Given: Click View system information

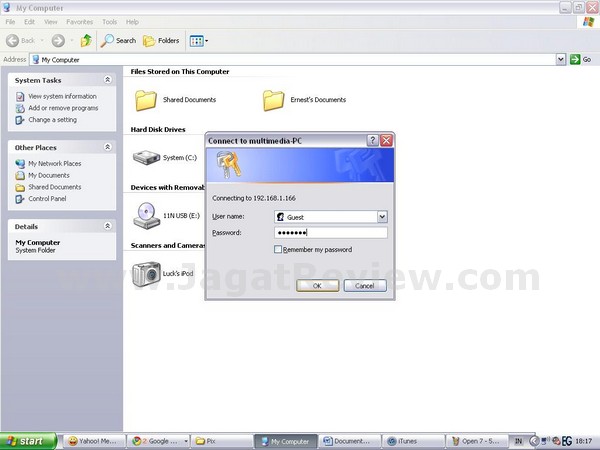Looking at the screenshot, I should [62, 96].
